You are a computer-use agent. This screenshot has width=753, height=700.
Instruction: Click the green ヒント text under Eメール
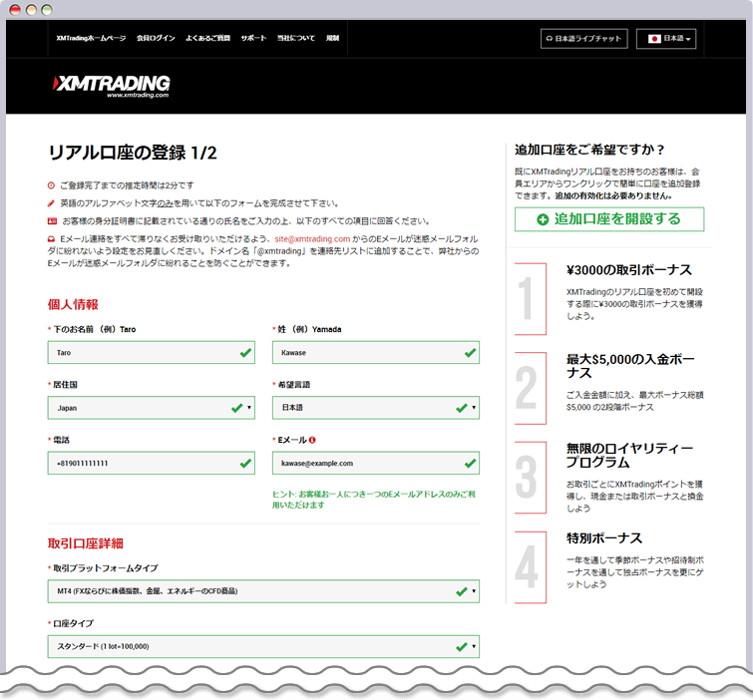tap(374, 500)
